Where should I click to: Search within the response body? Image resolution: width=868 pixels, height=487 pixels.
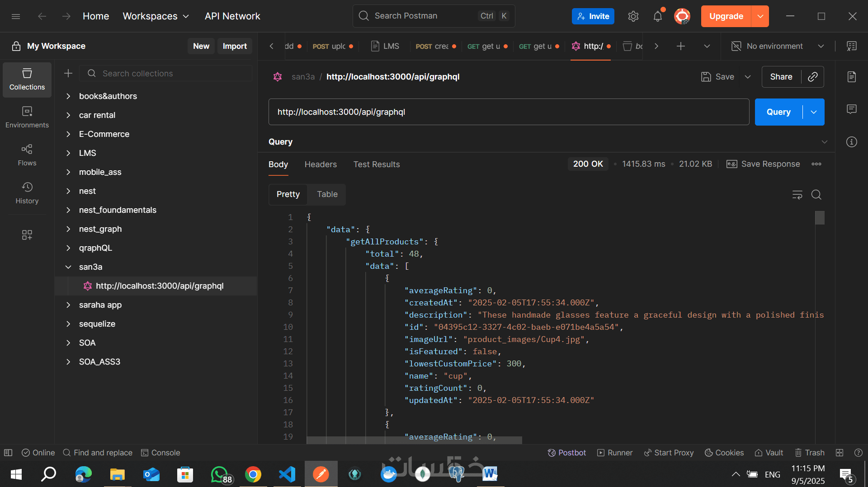coord(816,195)
